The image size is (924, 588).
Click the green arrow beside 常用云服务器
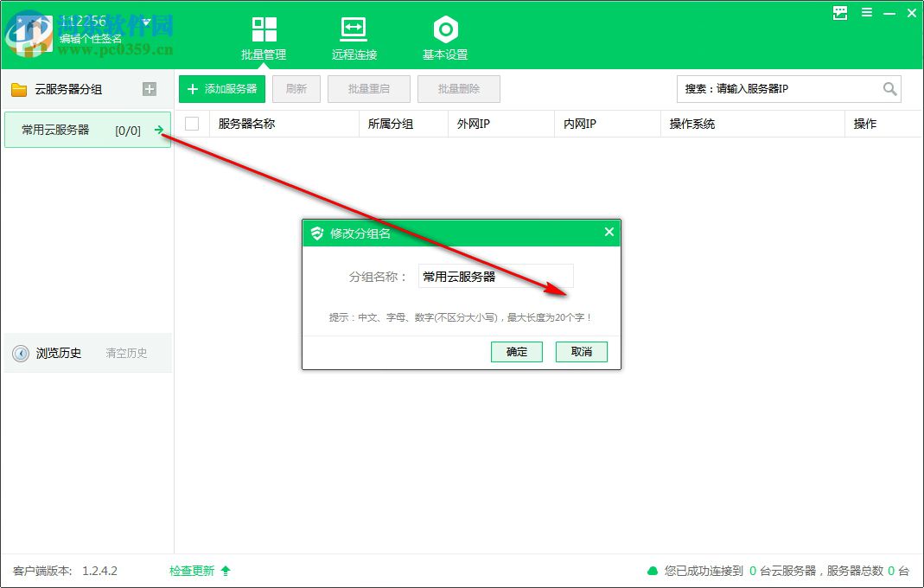[x=158, y=130]
